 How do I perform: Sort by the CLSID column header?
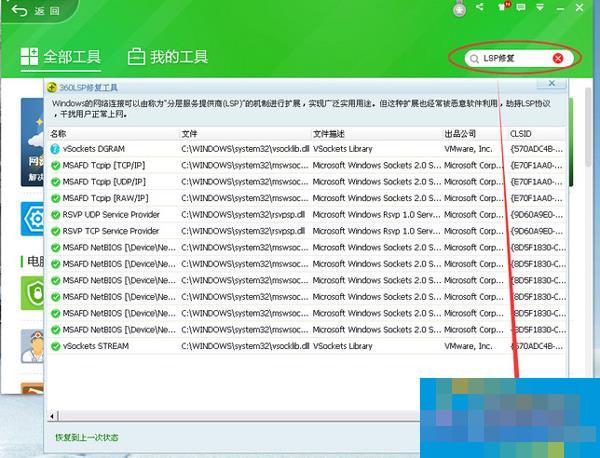tap(521, 134)
